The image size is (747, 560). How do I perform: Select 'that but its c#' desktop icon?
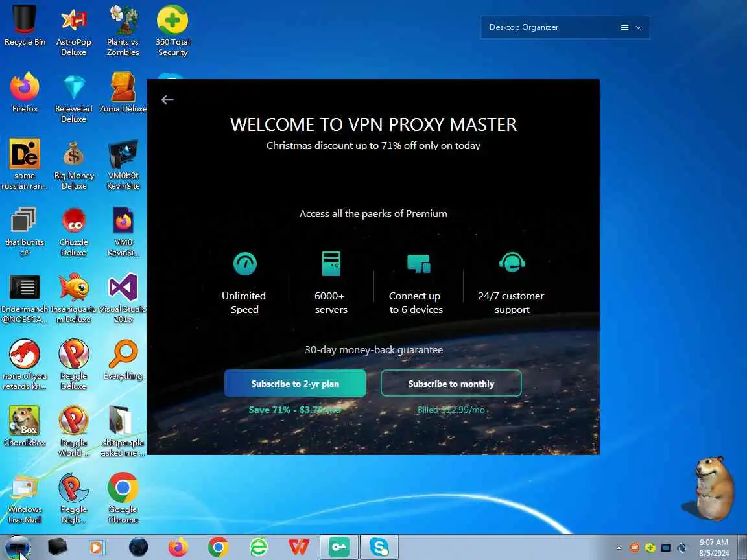pyautogui.click(x=25, y=231)
